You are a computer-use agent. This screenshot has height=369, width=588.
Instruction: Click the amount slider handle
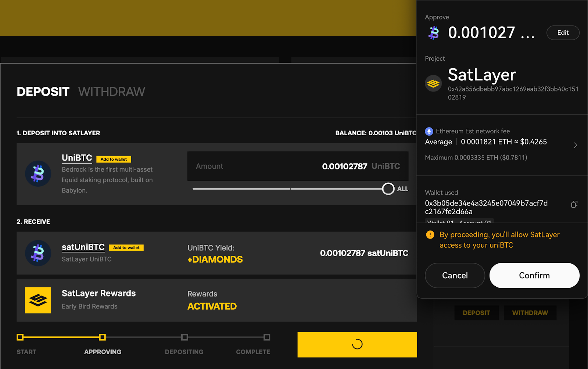click(x=388, y=189)
